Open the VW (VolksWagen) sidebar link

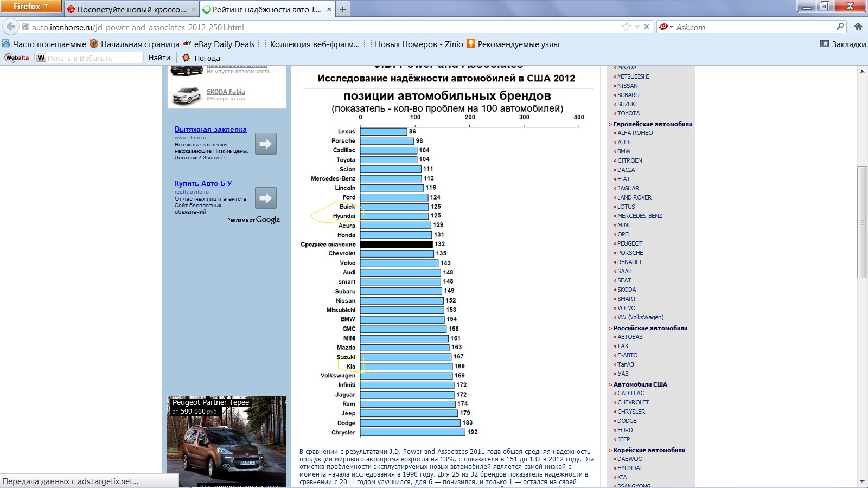[640, 317]
